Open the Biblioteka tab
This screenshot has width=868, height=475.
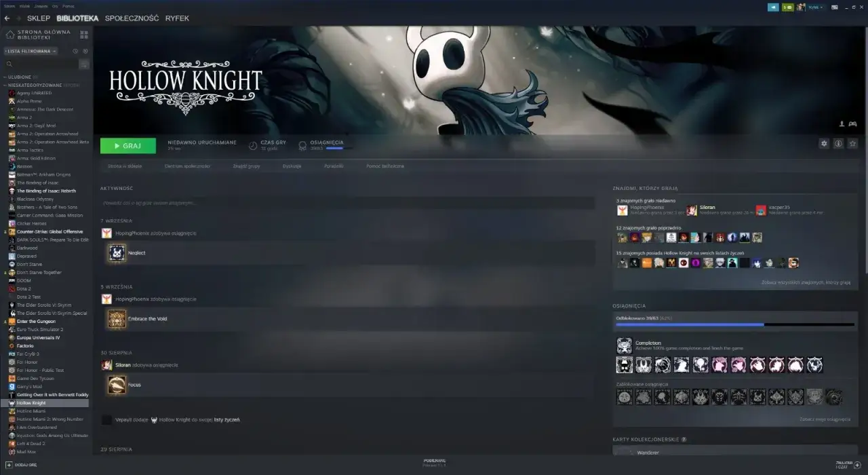[77, 18]
